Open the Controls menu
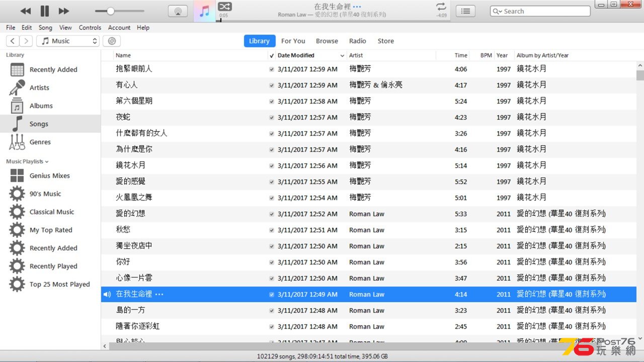644x362 pixels. coord(90,28)
